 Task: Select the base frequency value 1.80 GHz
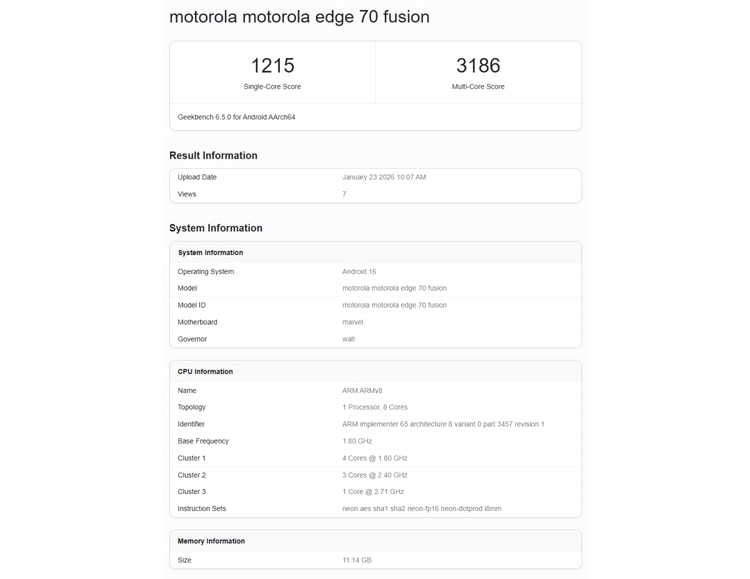[x=357, y=441]
